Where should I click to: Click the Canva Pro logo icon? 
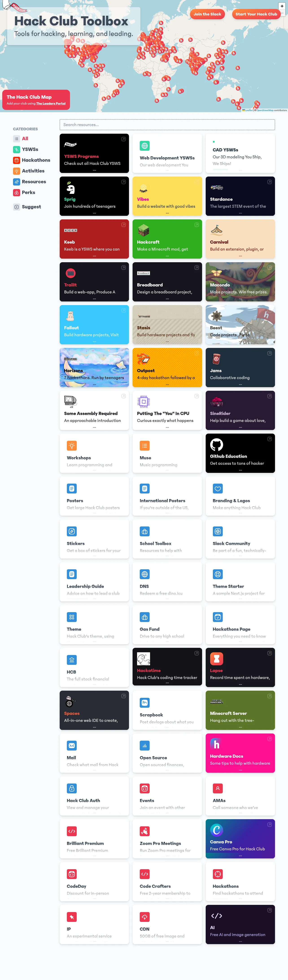click(x=216, y=830)
